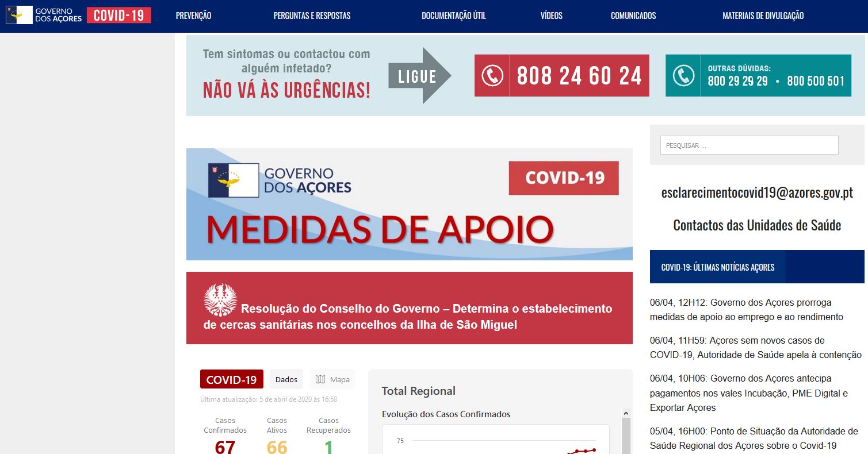Click COVID-19 label on Medidas de Apoio banner
The height and width of the screenshot is (454, 868).
point(564,178)
